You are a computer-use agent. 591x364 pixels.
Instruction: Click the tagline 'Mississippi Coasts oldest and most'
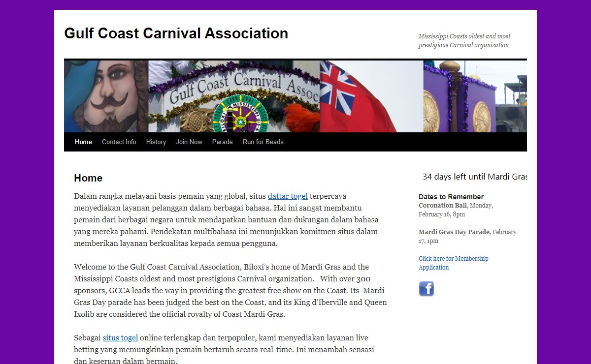(x=464, y=36)
